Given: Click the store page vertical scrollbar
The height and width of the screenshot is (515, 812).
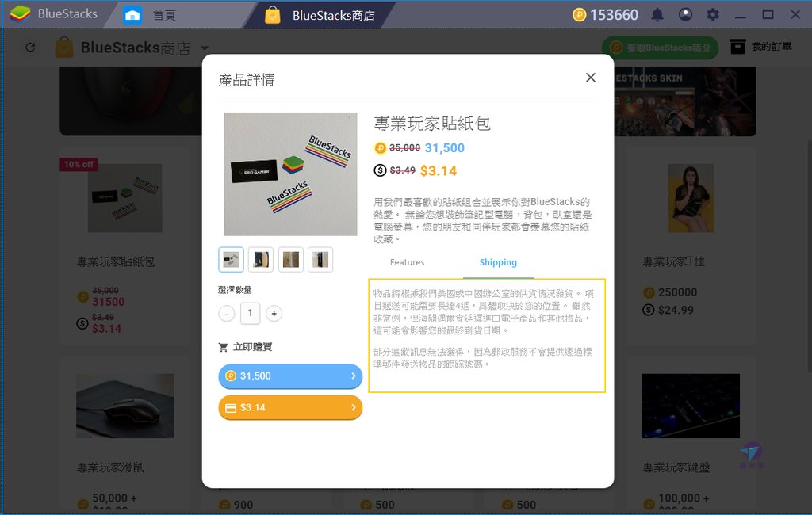Looking at the screenshot, I should coord(809,256).
